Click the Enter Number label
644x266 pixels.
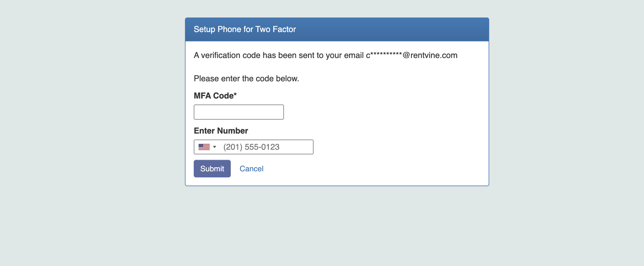click(x=221, y=130)
